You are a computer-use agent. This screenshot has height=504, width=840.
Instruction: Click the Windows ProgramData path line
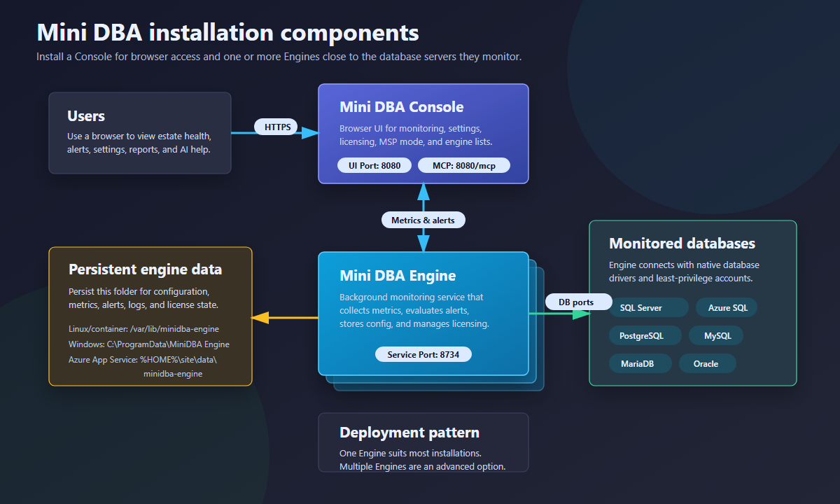point(149,344)
